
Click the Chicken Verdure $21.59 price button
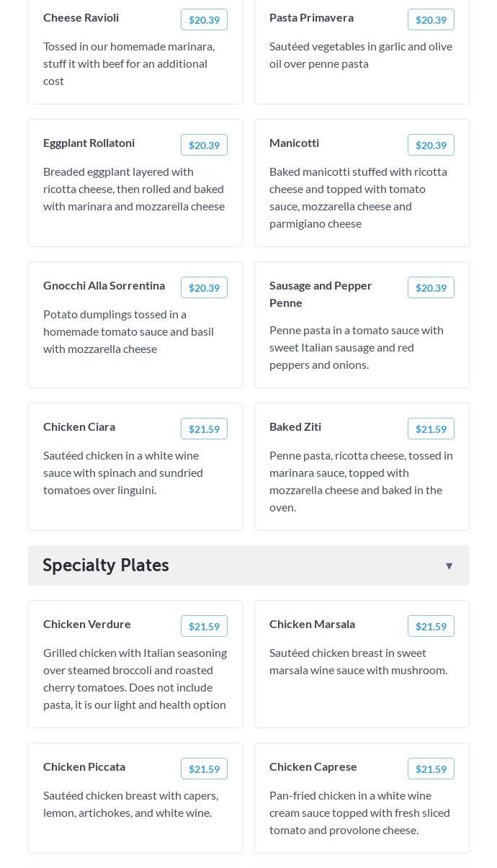tap(204, 627)
